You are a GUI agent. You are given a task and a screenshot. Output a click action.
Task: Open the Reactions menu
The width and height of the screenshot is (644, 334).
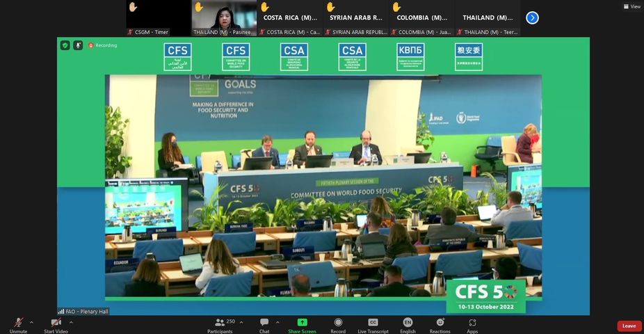pos(440,326)
